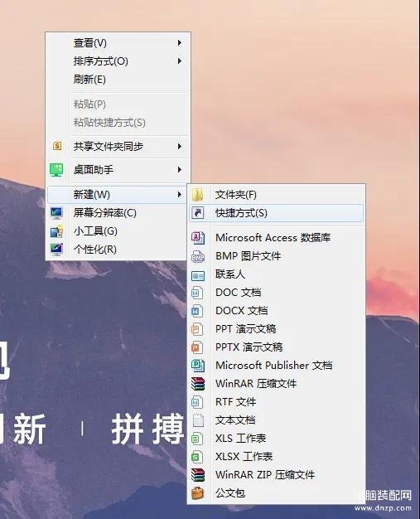Viewport: 420px width, 519px height.
Task: Click the RTF file icon
Action: click(x=197, y=402)
